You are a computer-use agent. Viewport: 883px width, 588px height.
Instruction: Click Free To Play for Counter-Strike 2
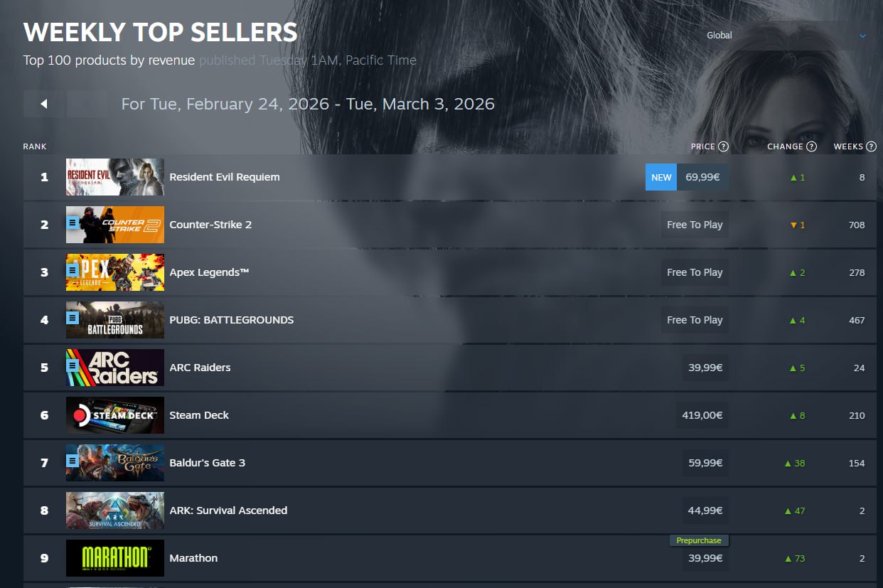pyautogui.click(x=695, y=225)
